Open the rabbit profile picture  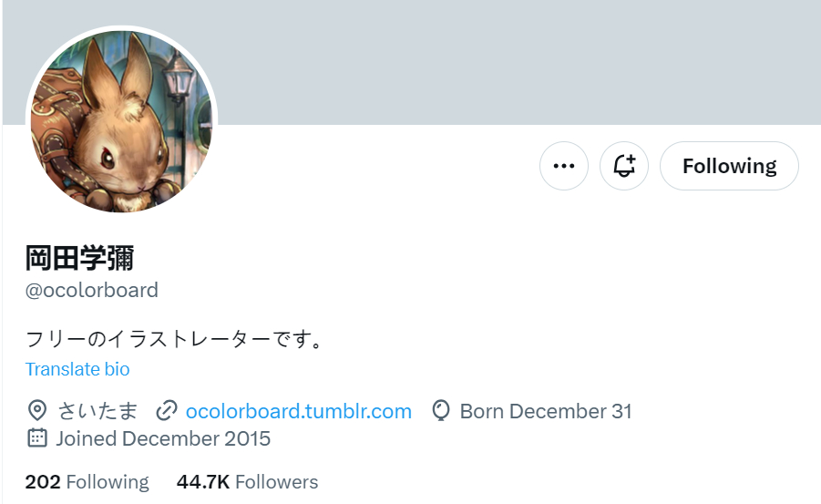121,121
